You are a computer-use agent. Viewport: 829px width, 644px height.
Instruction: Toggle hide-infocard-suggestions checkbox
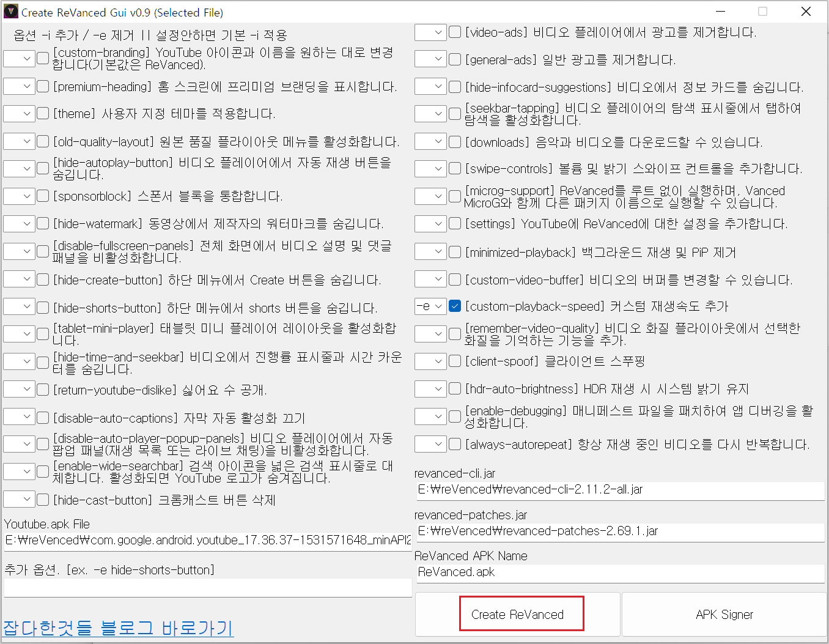coord(455,87)
